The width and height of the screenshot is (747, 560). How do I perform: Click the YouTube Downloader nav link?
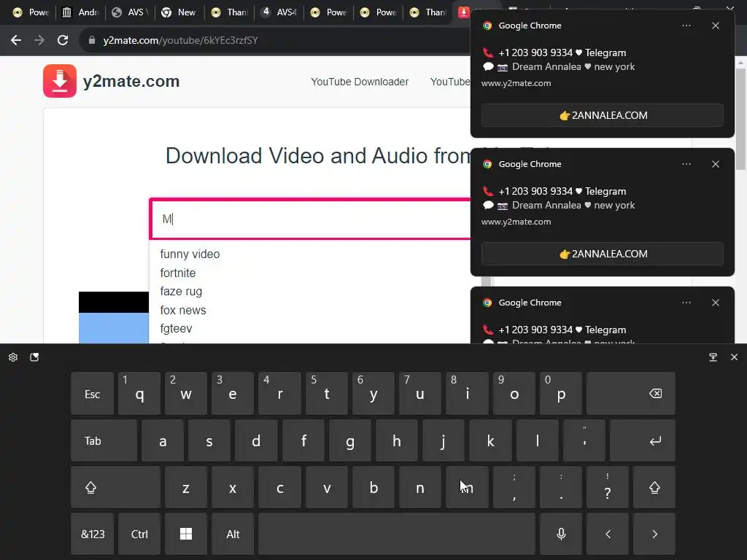click(x=360, y=82)
